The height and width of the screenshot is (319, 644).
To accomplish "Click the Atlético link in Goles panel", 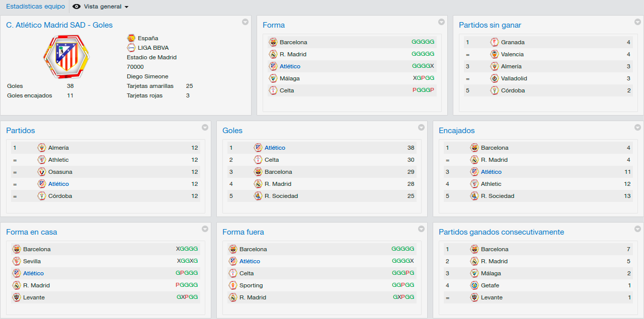I will [x=275, y=148].
